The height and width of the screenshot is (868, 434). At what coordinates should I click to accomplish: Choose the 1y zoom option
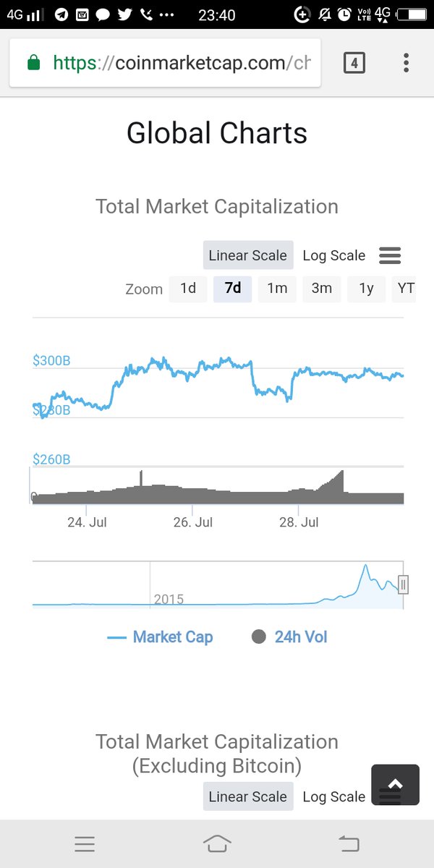(367, 289)
